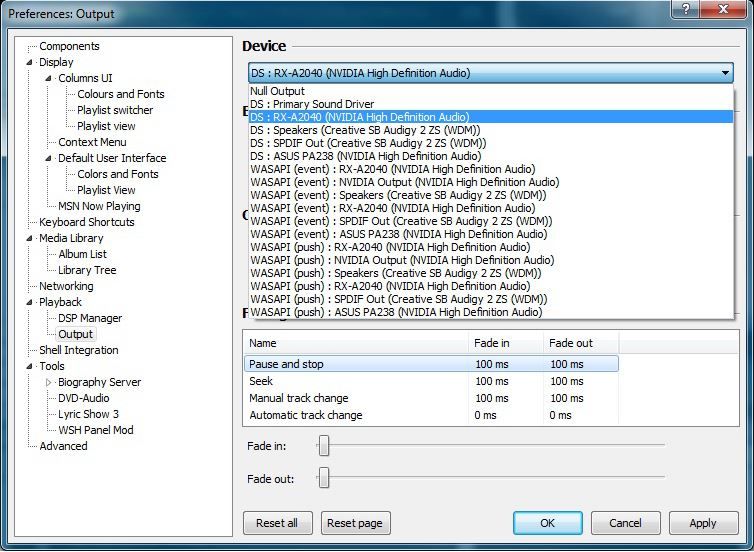754x552 pixels.
Task: Select the Seek fading row
Action: [431, 381]
